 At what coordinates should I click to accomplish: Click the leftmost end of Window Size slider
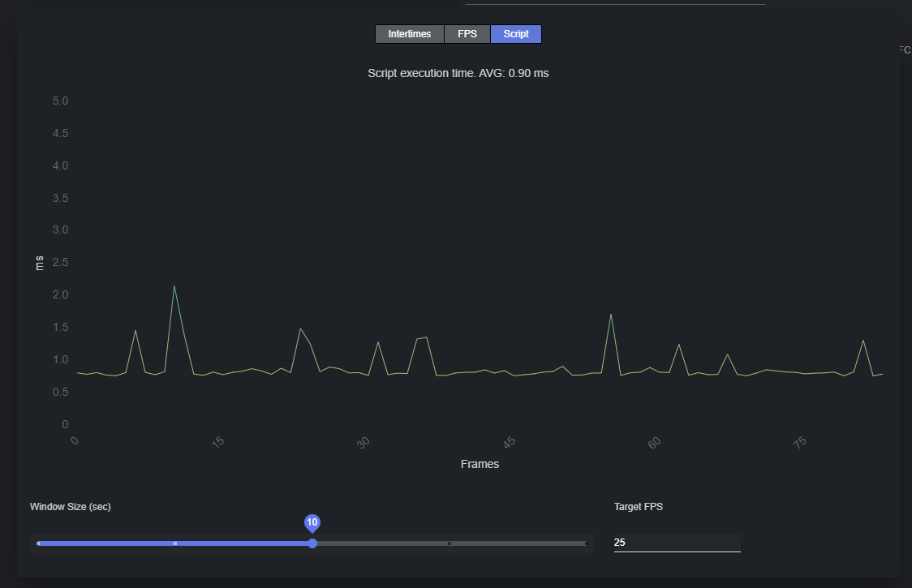[x=38, y=543]
